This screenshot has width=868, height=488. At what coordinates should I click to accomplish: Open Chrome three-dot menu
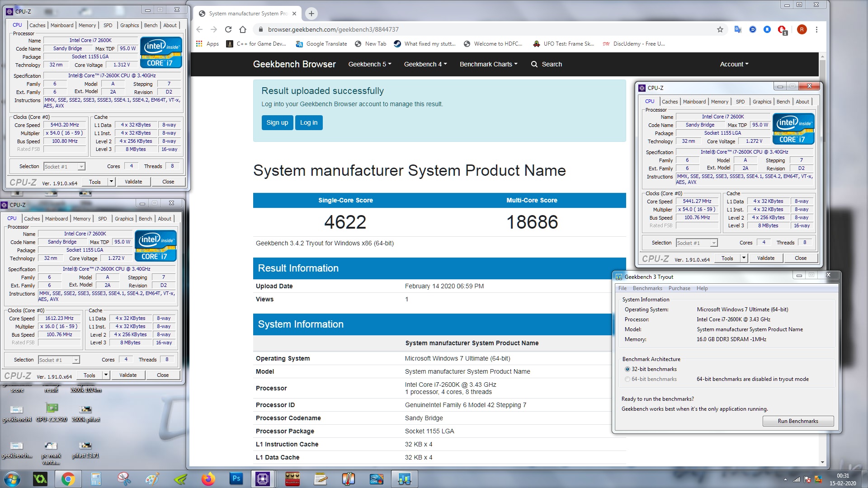coord(816,29)
